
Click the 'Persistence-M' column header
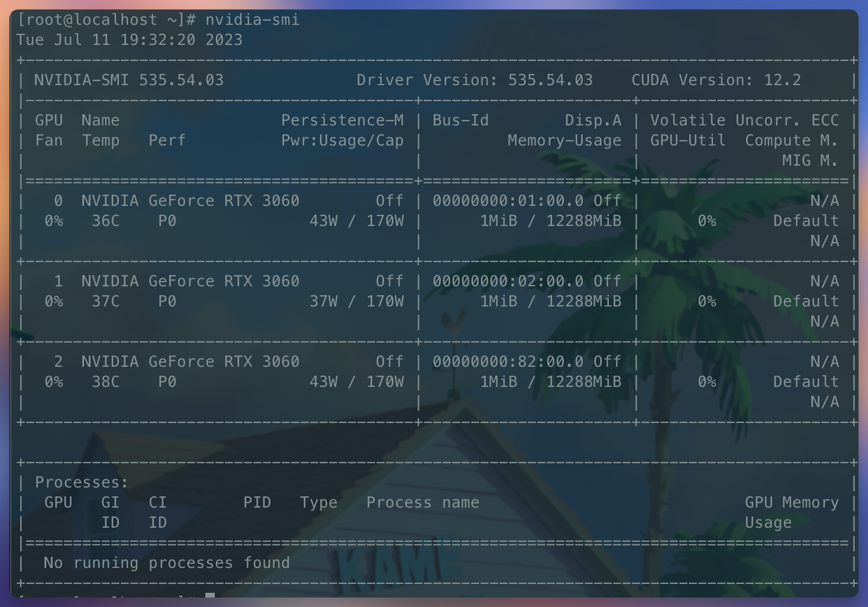click(343, 120)
